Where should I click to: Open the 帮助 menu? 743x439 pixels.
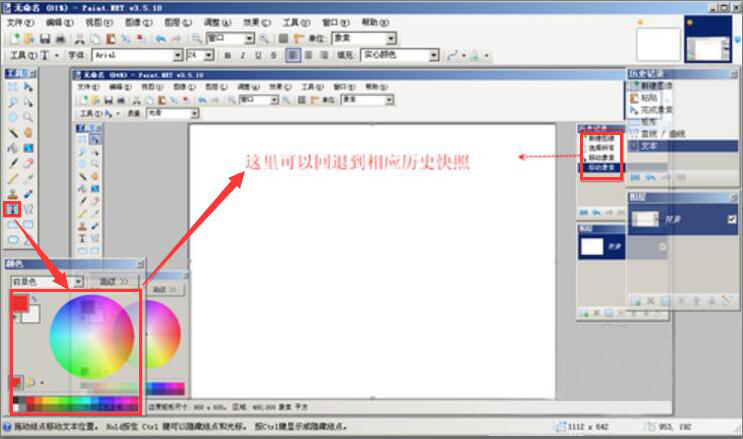point(375,22)
